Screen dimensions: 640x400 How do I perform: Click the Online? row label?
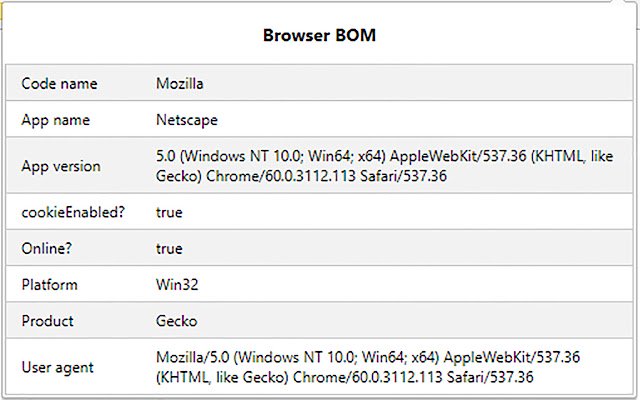pos(46,248)
